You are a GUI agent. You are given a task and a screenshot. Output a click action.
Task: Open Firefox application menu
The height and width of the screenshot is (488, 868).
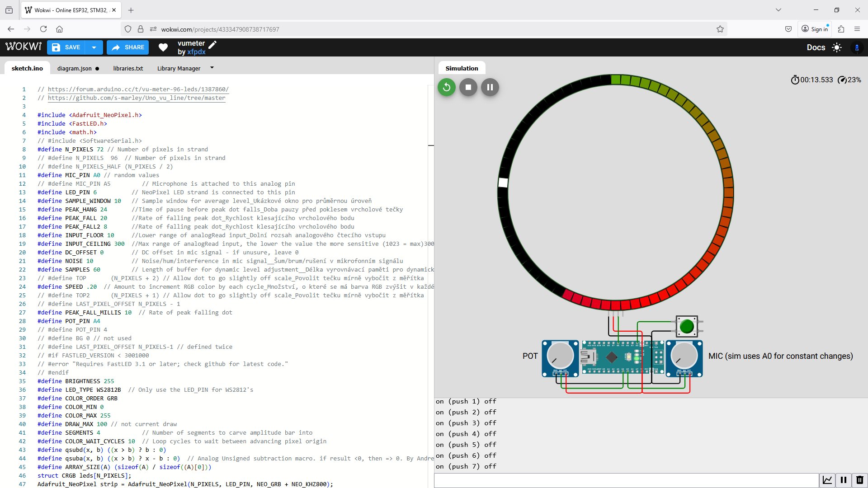pyautogui.click(x=858, y=29)
